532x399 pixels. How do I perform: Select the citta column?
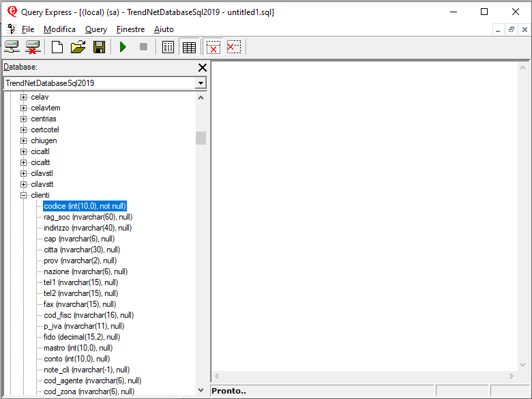click(82, 250)
